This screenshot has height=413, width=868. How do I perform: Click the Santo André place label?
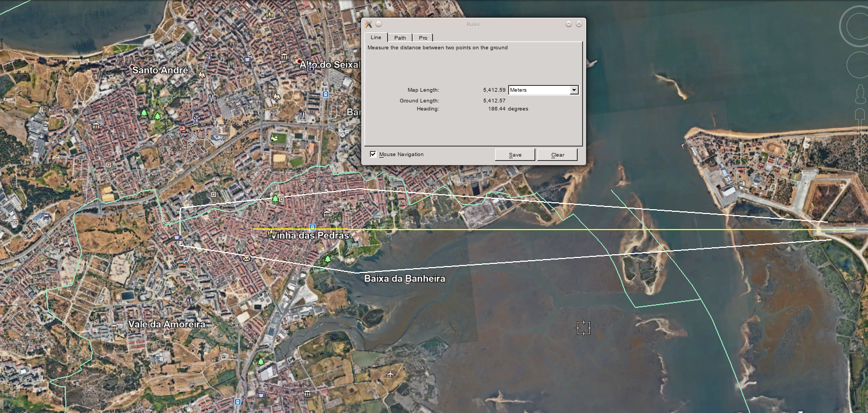pos(160,70)
